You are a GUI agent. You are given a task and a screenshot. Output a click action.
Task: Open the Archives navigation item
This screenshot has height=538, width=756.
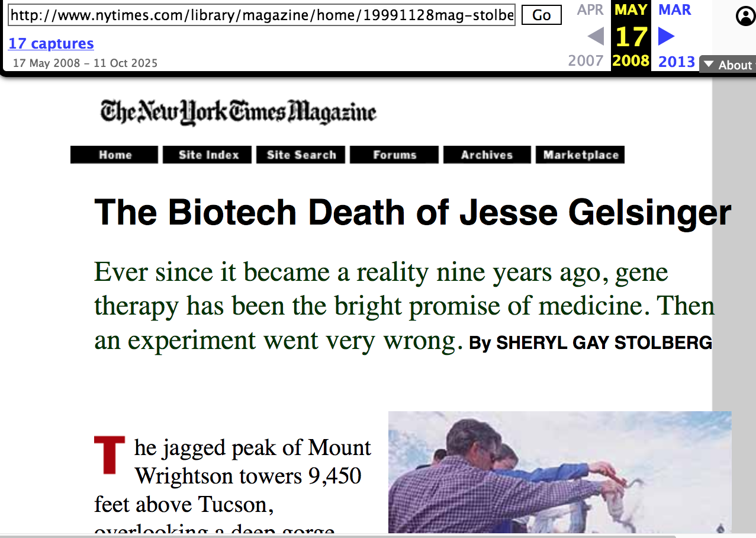487,155
